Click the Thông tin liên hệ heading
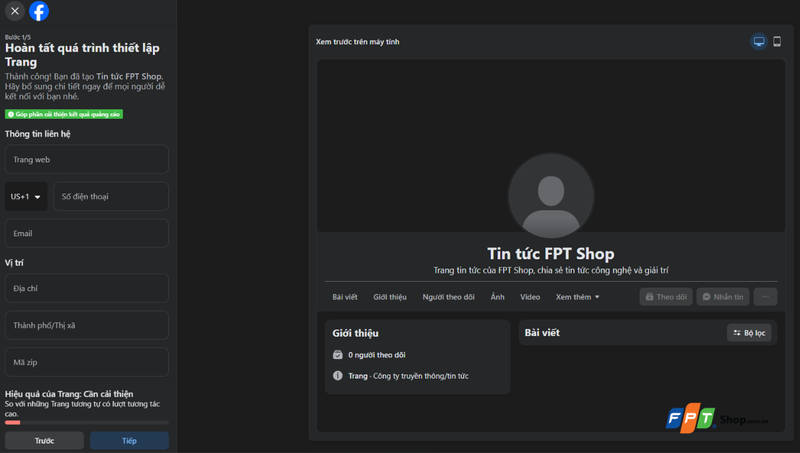The image size is (800, 453). coord(38,134)
